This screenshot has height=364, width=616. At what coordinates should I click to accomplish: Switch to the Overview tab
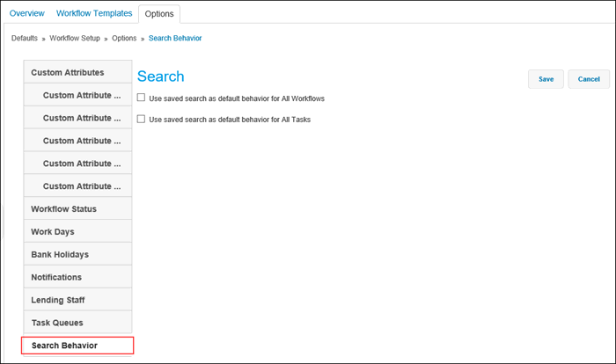pyautogui.click(x=26, y=13)
